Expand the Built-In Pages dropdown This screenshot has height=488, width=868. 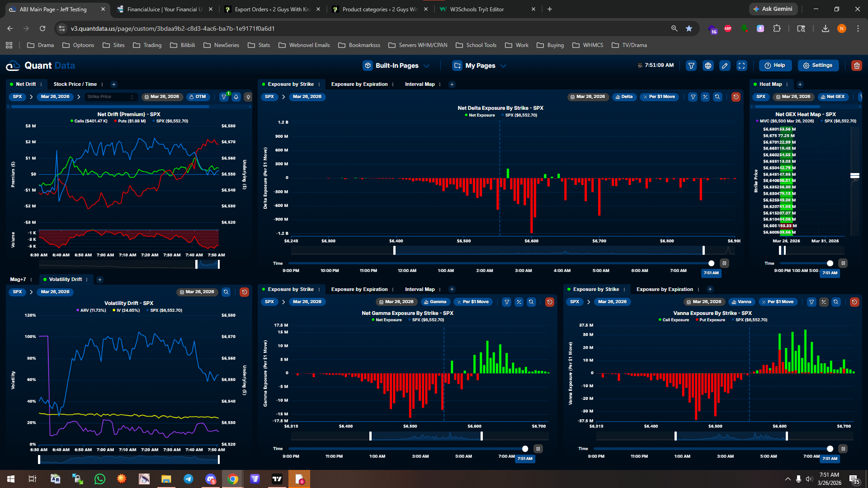click(396, 66)
